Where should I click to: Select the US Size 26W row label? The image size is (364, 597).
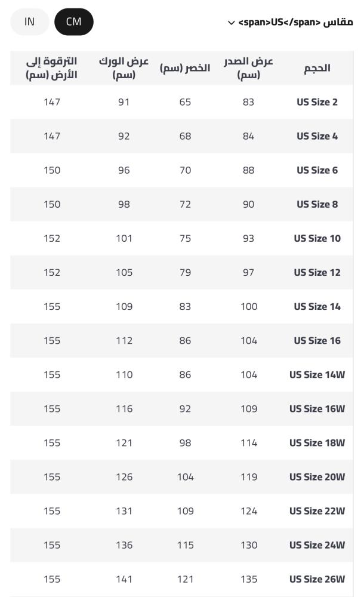[317, 579]
